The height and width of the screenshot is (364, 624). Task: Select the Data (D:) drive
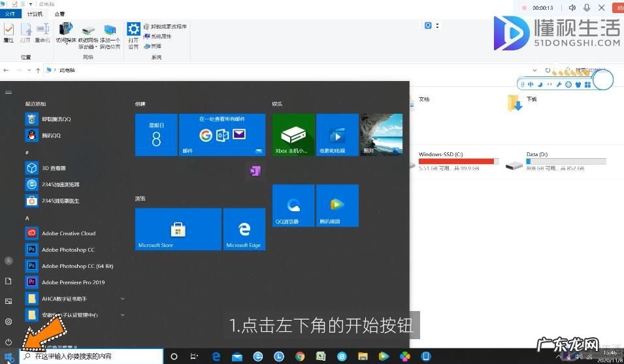(556, 161)
